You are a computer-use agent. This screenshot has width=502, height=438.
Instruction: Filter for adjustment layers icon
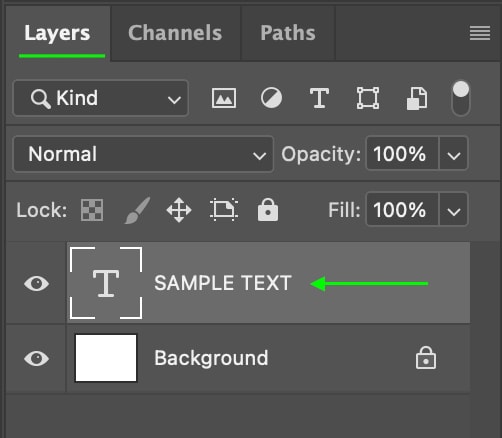271,98
